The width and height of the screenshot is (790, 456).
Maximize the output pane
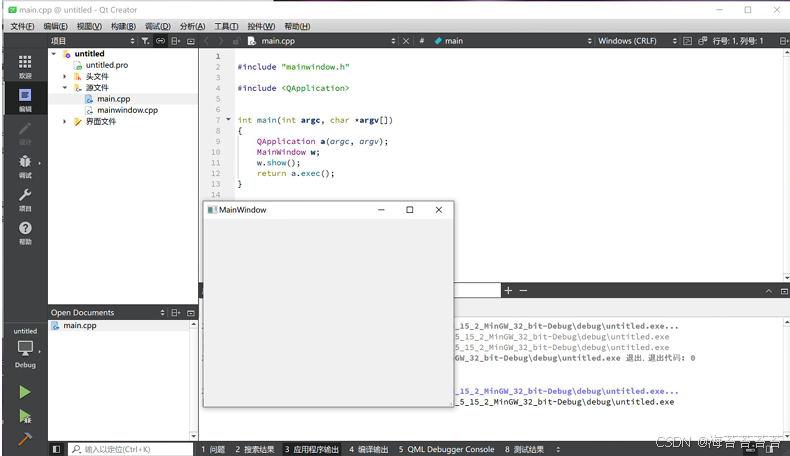click(784, 291)
